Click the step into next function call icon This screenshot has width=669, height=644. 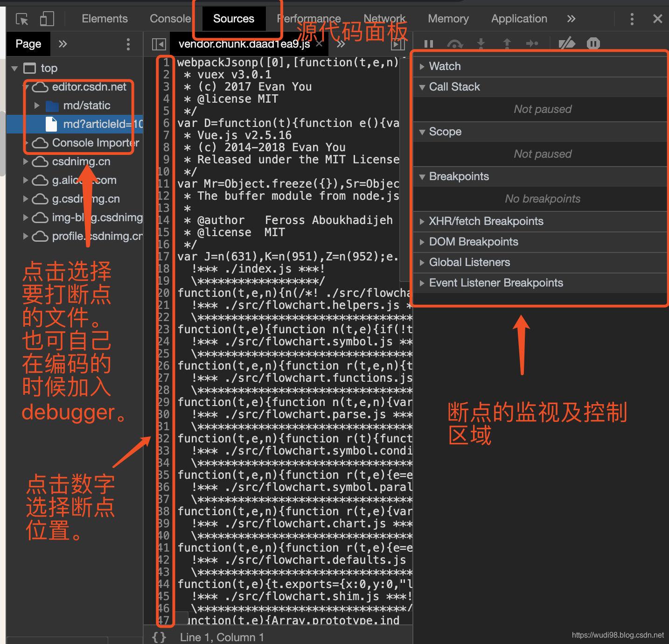[x=481, y=43]
